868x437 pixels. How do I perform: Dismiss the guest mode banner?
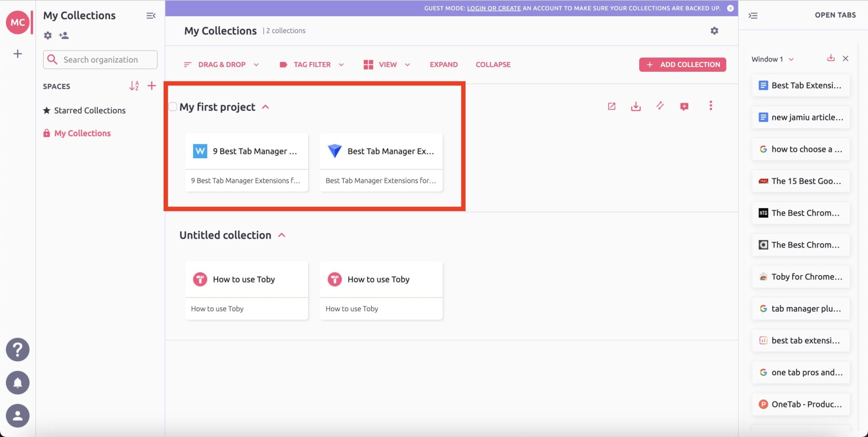click(x=730, y=8)
